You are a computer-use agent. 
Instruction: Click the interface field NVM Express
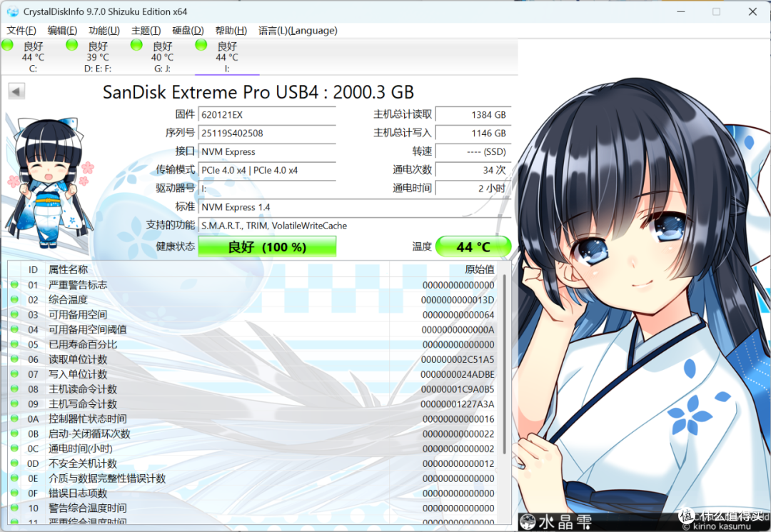click(x=267, y=151)
